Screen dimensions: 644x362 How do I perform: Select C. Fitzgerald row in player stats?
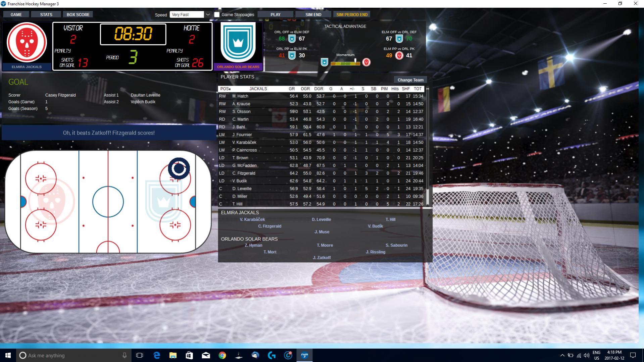point(321,173)
